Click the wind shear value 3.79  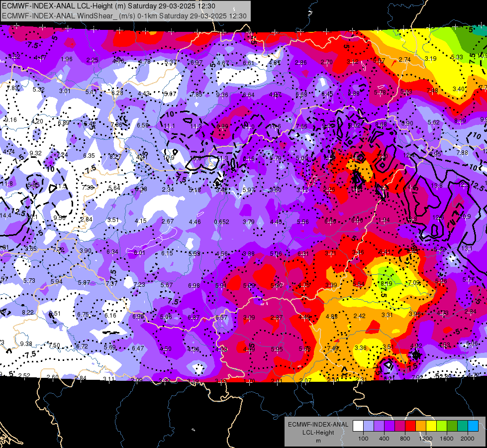click(x=248, y=222)
